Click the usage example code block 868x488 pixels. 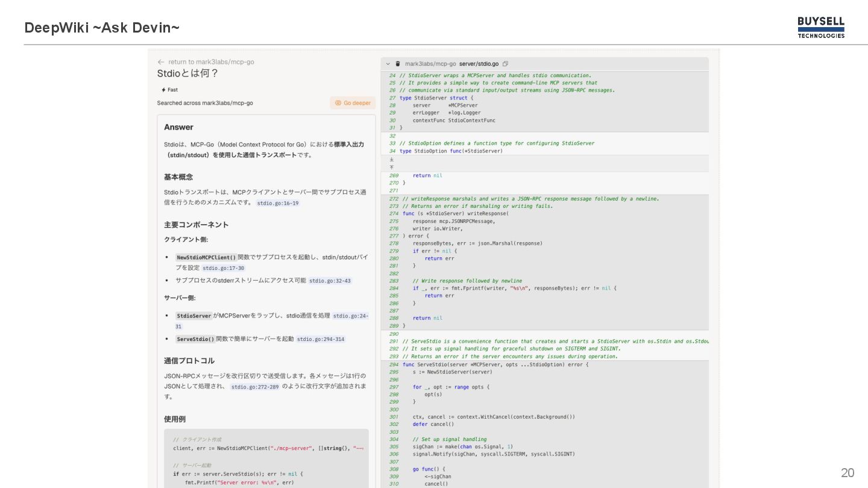pyautogui.click(x=266, y=458)
